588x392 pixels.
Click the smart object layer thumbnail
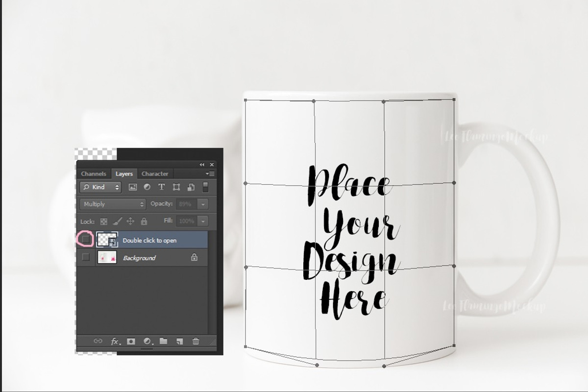(107, 240)
